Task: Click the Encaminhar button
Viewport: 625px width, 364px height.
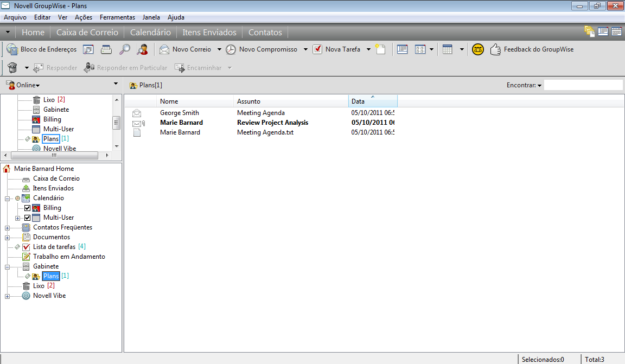Action: [x=198, y=68]
